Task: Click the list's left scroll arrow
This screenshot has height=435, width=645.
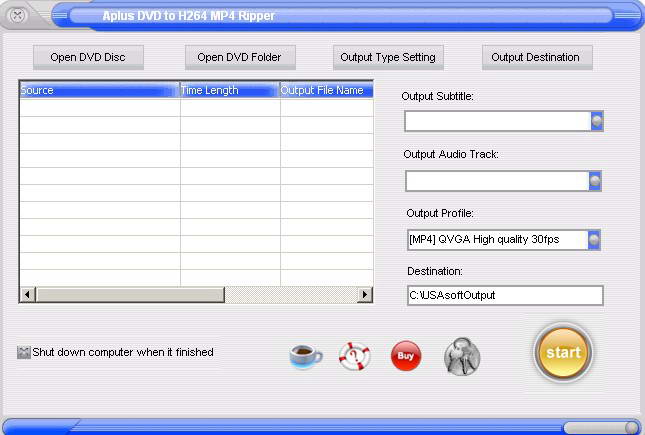Action: (x=28, y=295)
